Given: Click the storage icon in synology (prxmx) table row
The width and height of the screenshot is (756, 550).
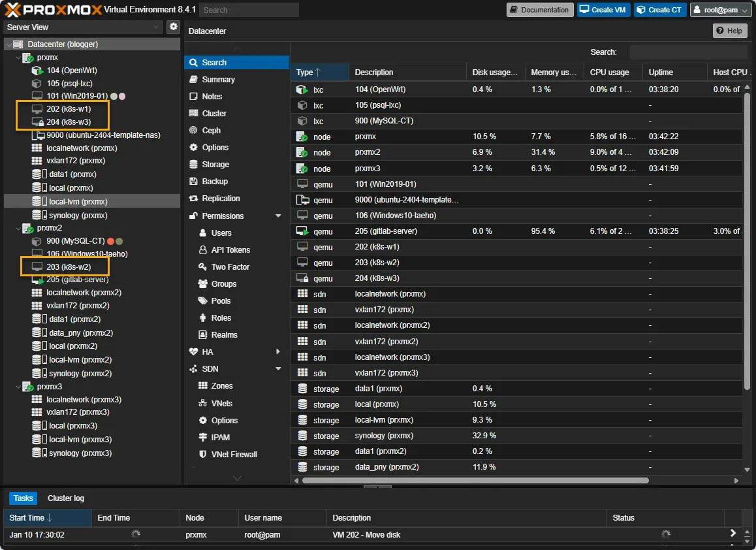Looking at the screenshot, I should (303, 436).
